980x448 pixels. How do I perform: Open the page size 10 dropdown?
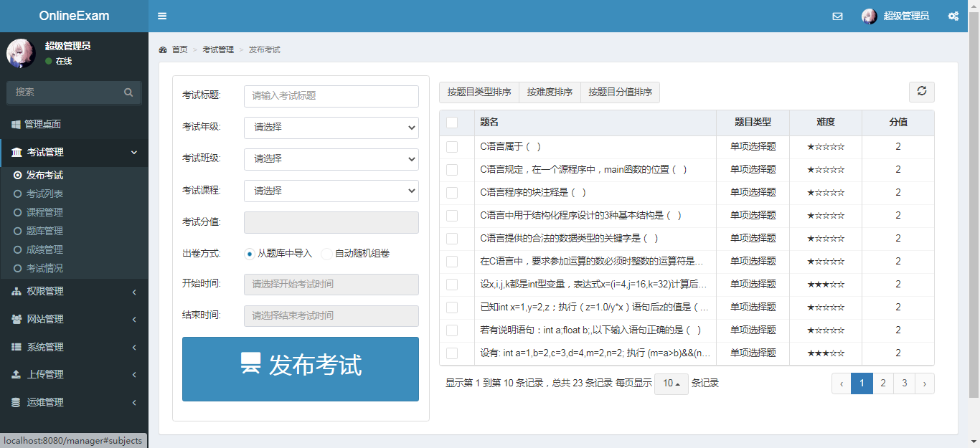tap(671, 383)
